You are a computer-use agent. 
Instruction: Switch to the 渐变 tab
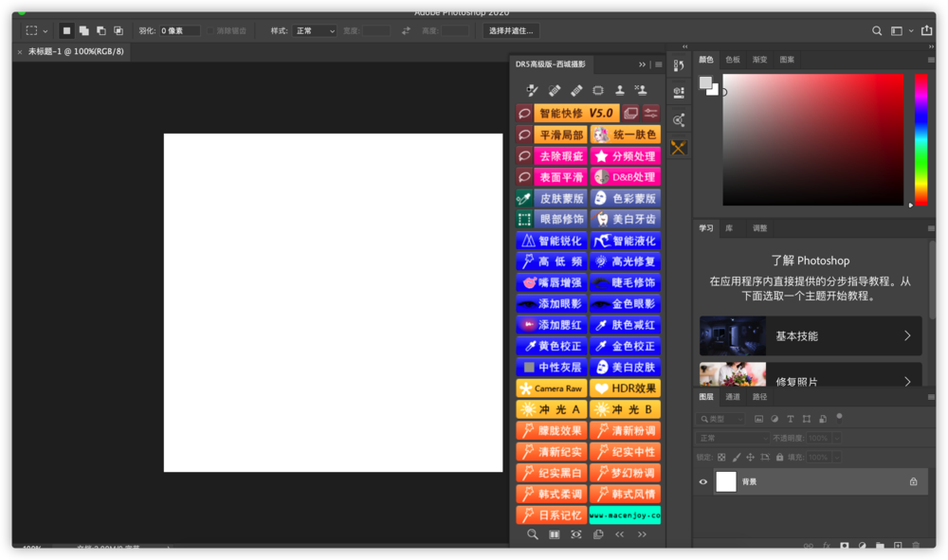tap(760, 59)
